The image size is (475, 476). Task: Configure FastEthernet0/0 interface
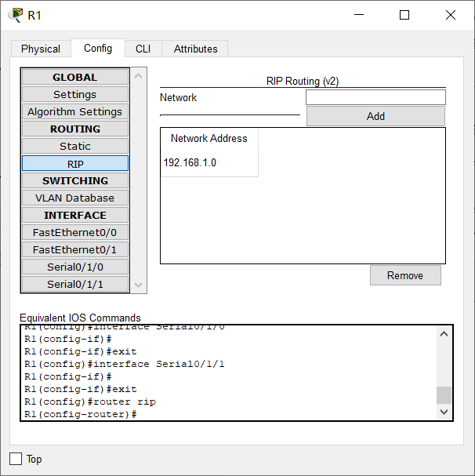[x=75, y=233]
